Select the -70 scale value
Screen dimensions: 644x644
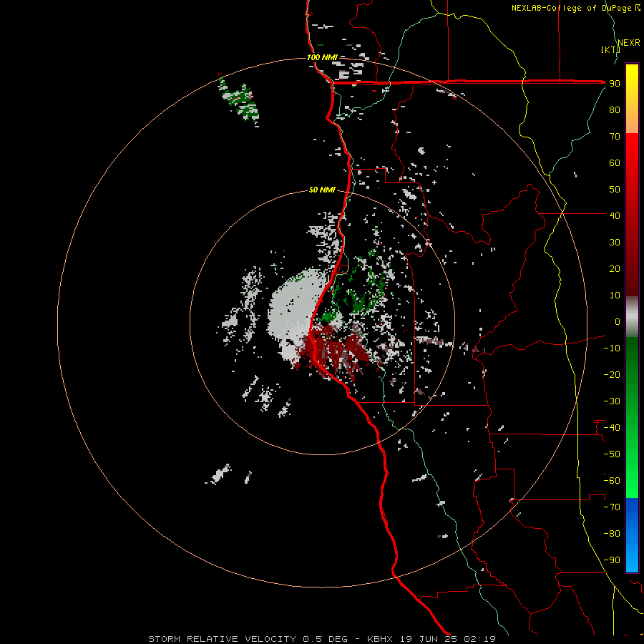pyautogui.click(x=612, y=507)
